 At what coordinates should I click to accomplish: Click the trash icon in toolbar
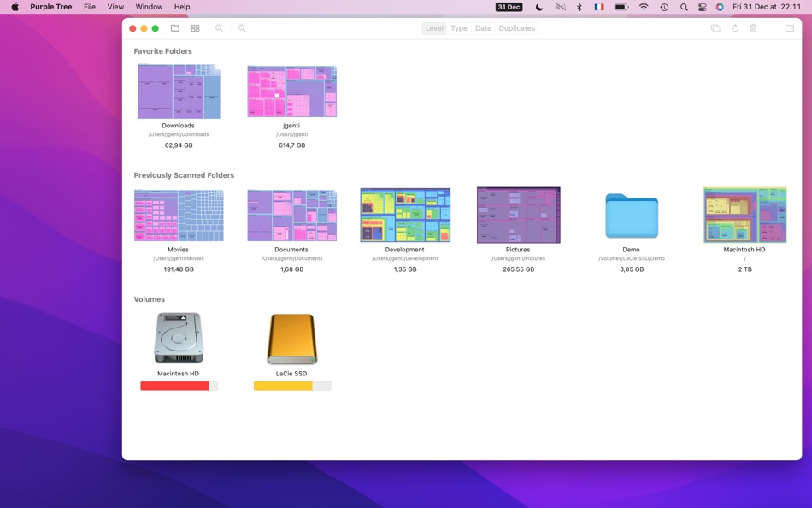(x=754, y=28)
